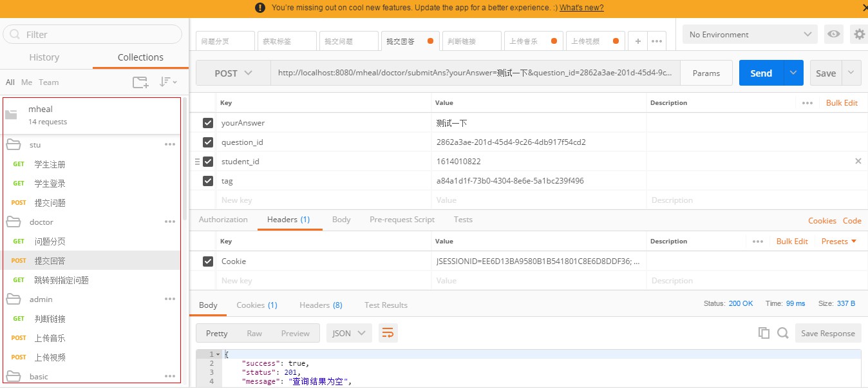
Task: Open the Send button dropdown arrow
Action: [x=793, y=73]
